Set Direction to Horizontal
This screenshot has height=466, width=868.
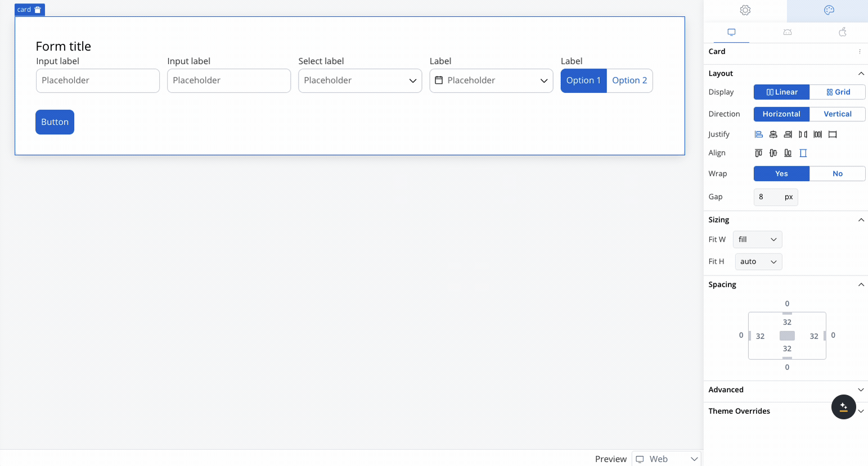(x=782, y=114)
